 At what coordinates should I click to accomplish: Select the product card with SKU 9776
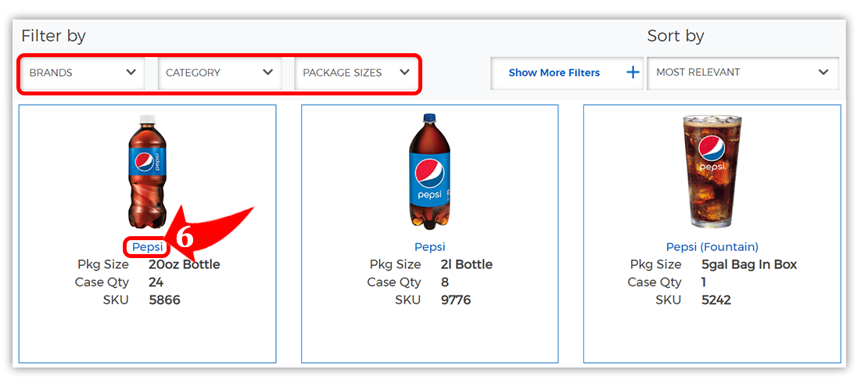429,328
